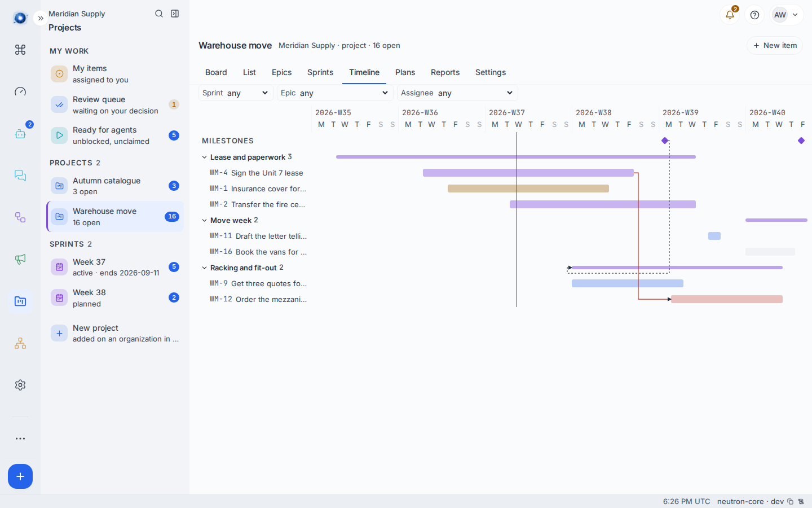Switch to the Settings tab
This screenshot has height=508, width=812.
[491, 72]
